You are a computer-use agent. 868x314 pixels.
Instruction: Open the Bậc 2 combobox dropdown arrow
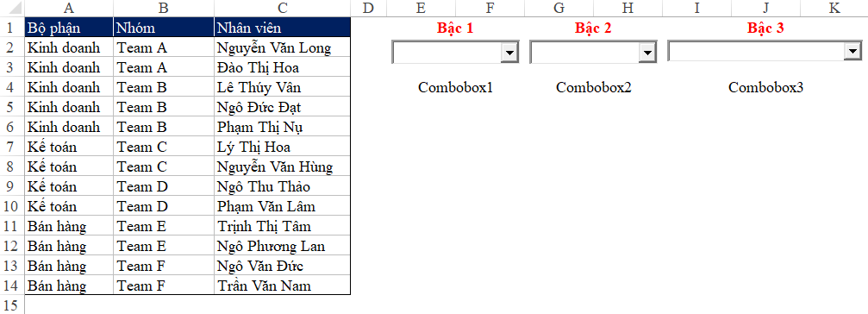(646, 53)
